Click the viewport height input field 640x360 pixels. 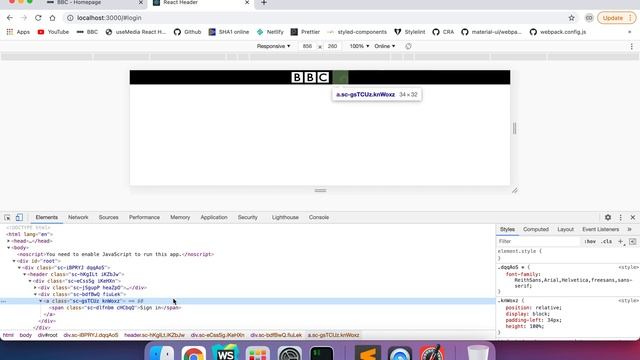tap(332, 46)
